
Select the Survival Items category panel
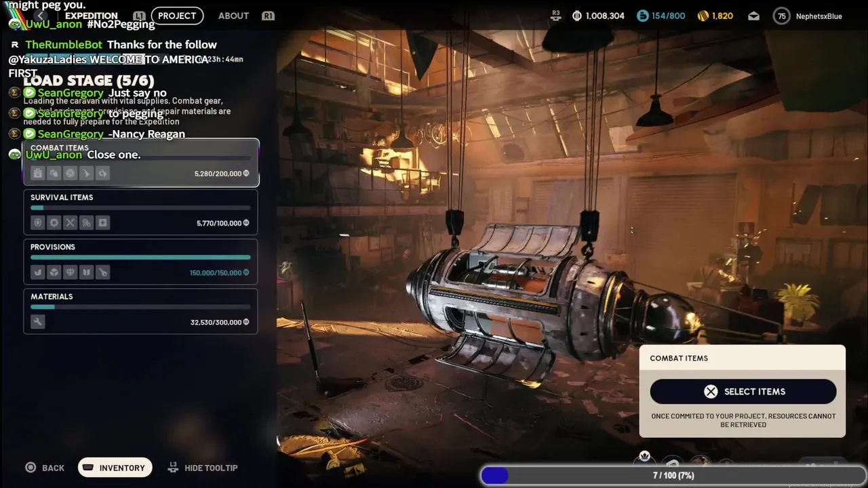(x=141, y=212)
